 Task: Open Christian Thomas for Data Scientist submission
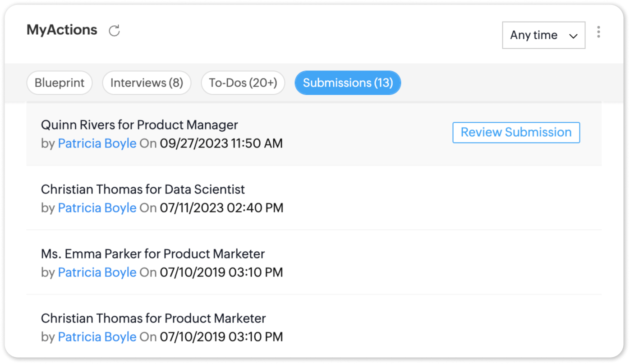click(x=143, y=189)
